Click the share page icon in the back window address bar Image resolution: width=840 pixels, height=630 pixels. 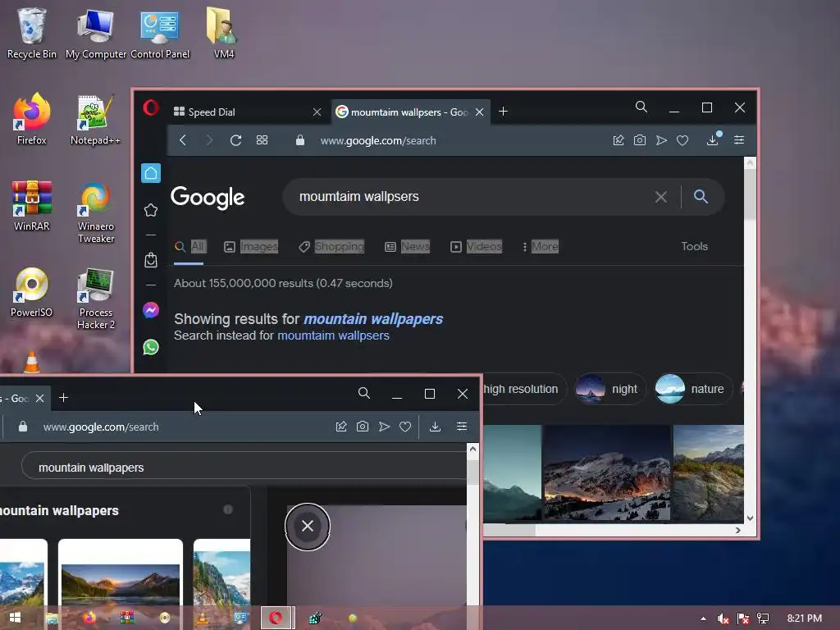[619, 140]
